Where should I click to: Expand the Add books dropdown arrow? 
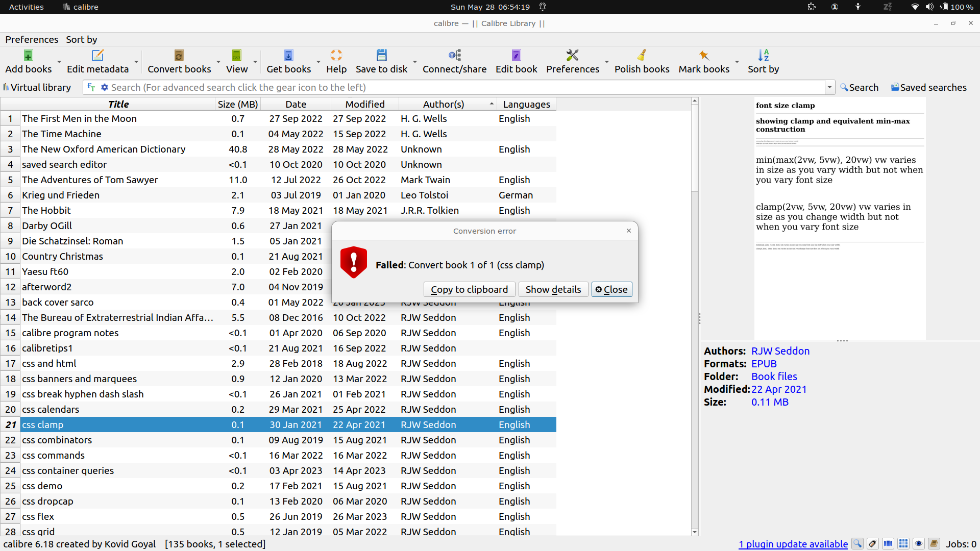59,62
